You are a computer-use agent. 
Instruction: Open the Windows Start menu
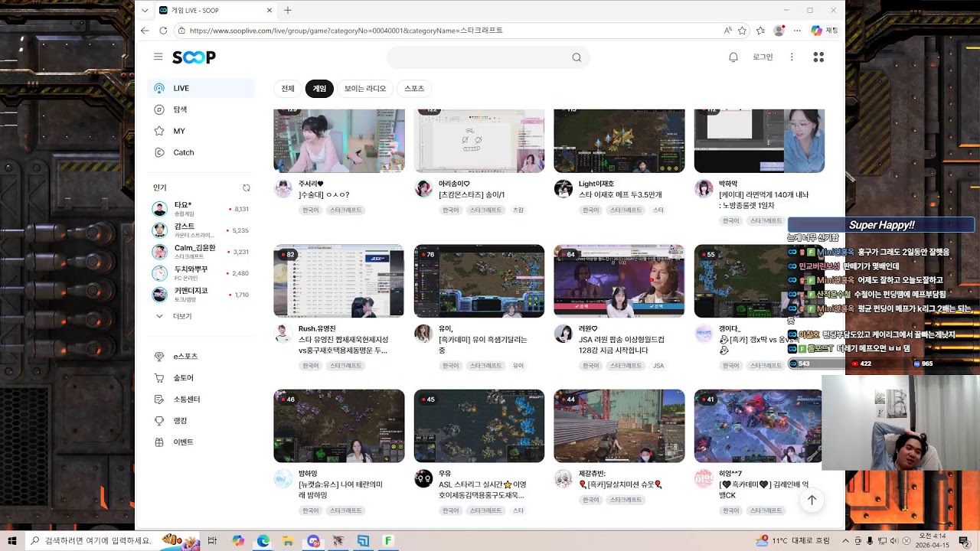[x=12, y=541]
